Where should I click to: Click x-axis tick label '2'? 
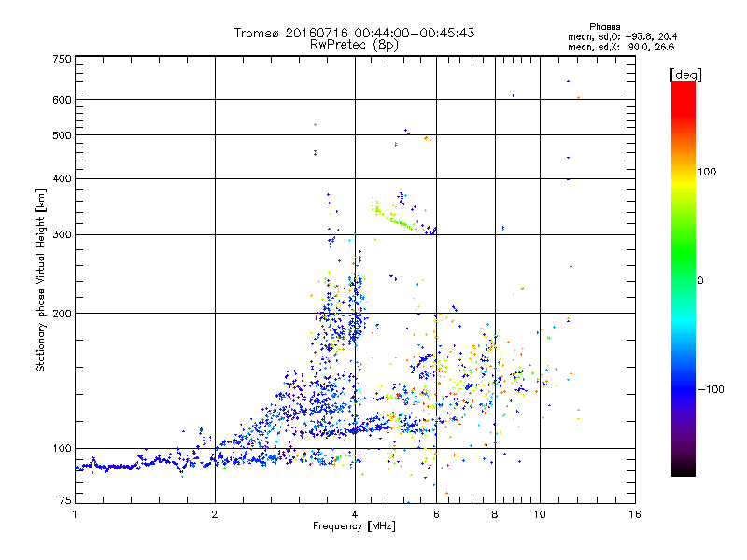[x=215, y=514]
